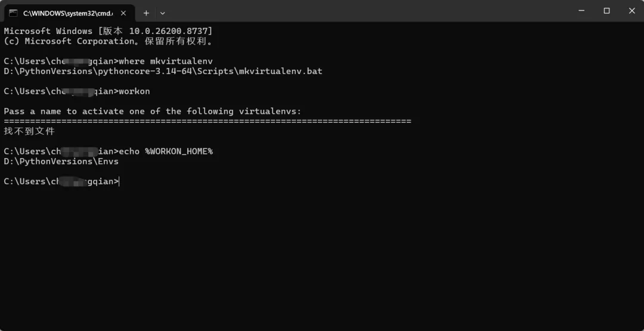Click the 'echo %WORKON_HOME%' command text
The image size is (644, 331).
[166, 151]
